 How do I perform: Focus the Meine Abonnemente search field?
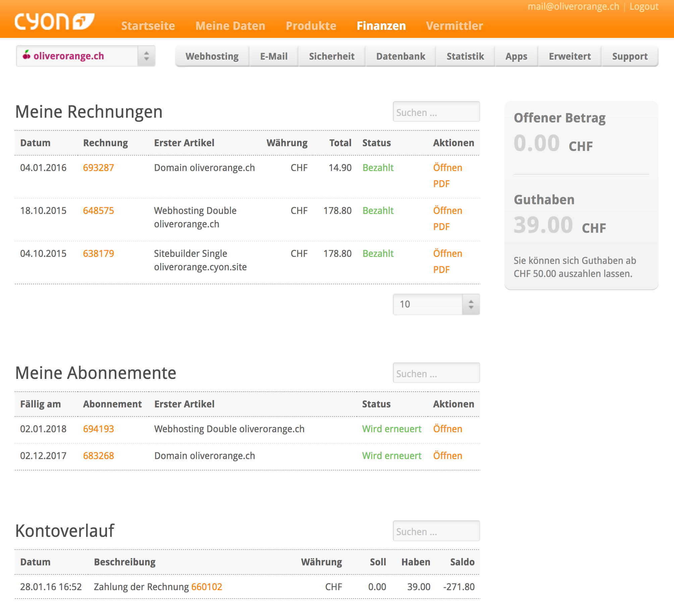[436, 373]
